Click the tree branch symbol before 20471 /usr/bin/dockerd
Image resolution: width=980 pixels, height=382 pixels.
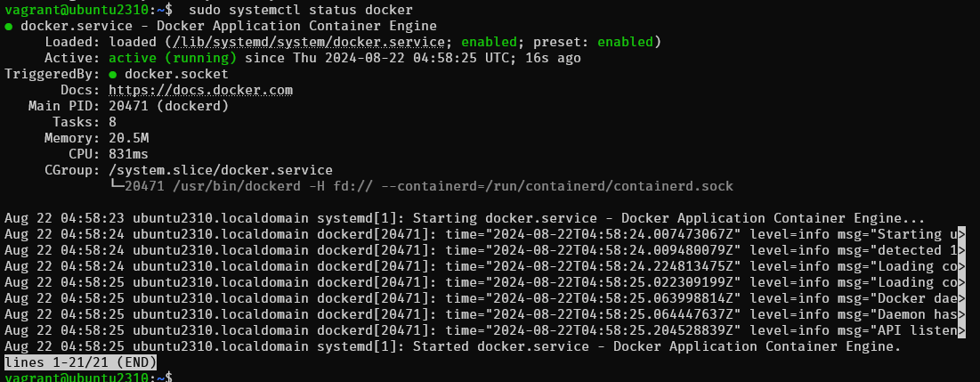116,186
